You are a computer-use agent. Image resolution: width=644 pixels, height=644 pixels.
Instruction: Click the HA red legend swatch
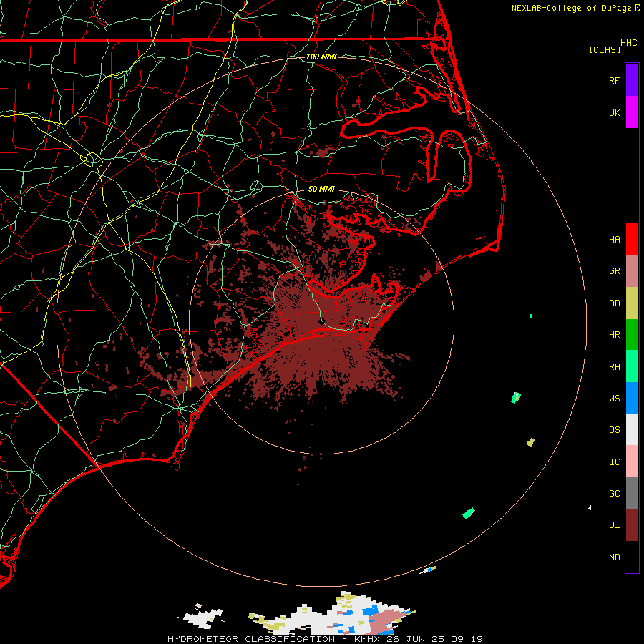point(632,239)
